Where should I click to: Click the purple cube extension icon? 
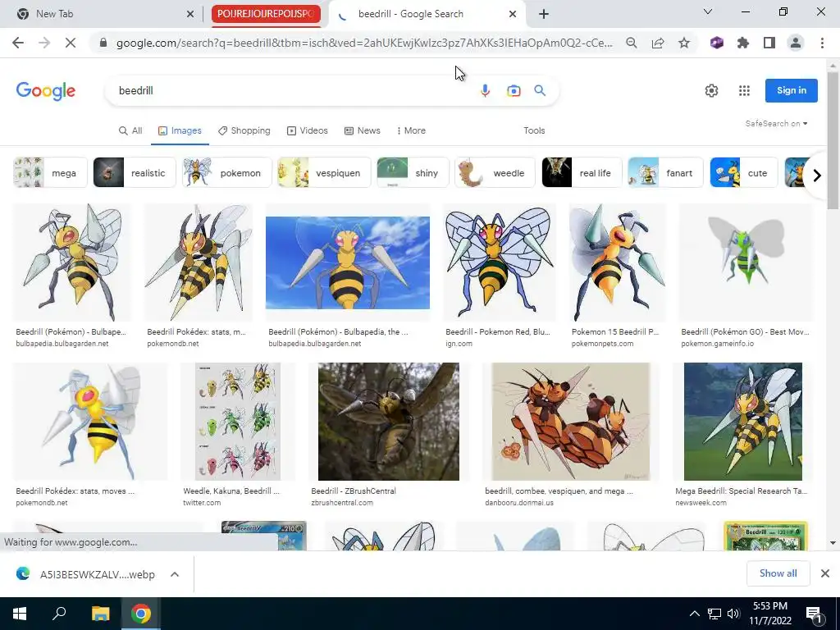[717, 43]
